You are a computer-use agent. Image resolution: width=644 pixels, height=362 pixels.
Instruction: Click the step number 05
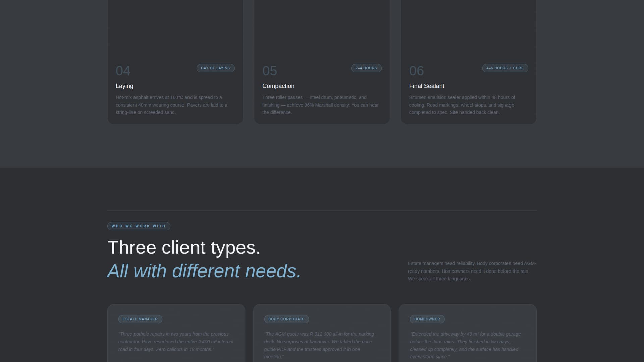[269, 71]
